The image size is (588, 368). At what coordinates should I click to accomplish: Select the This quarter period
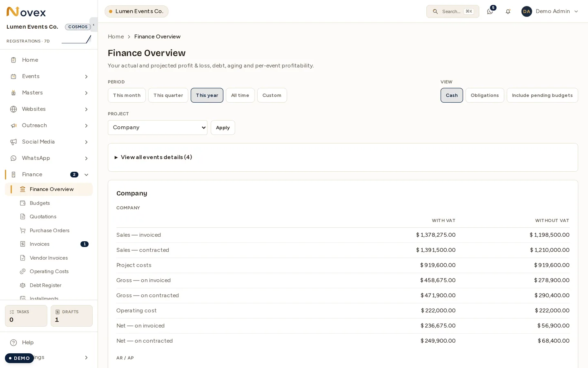coord(168,95)
